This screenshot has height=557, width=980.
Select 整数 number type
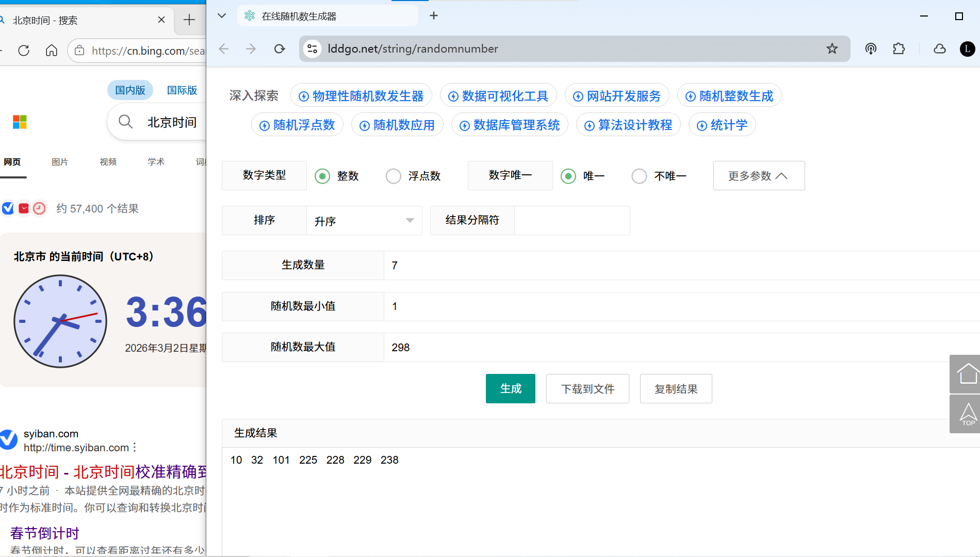point(336,176)
